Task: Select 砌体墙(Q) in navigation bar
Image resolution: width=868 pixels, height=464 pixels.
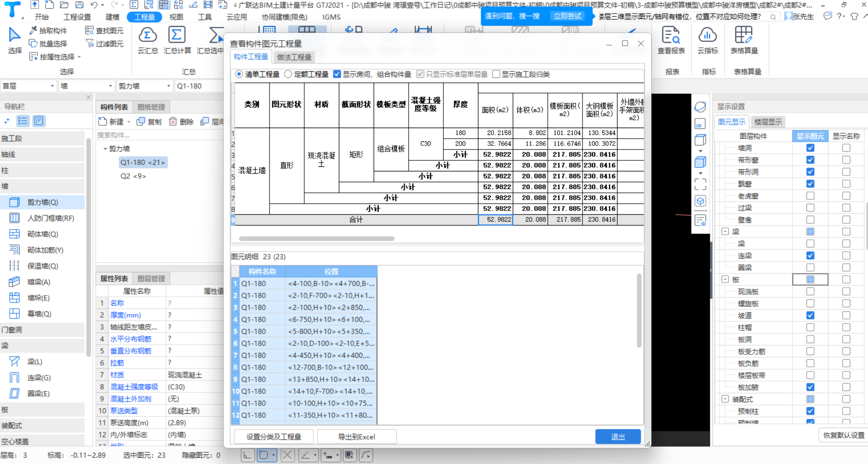Action: click(42, 234)
